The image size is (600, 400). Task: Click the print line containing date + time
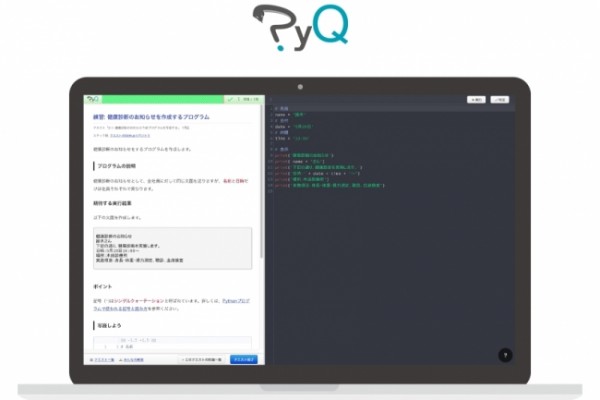(317, 173)
